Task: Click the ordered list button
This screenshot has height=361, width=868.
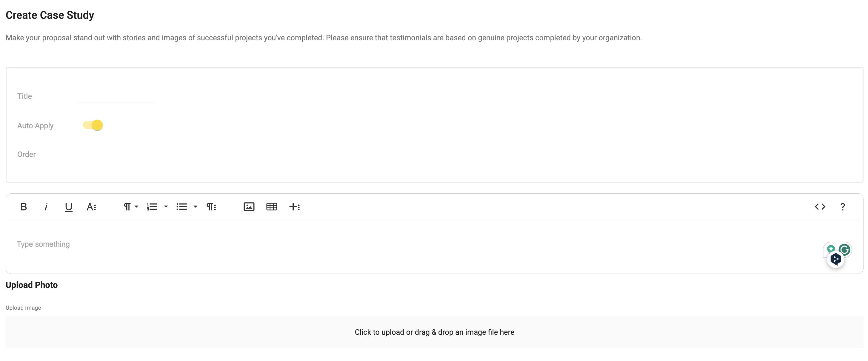Action: click(152, 206)
